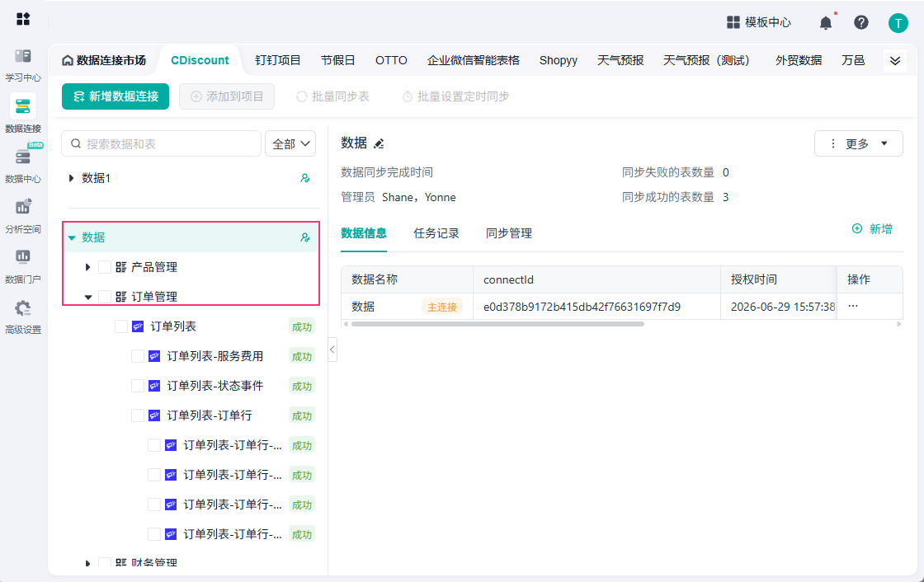924x582 pixels.
Task: Show more tabs with double chevron
Action: [894, 61]
